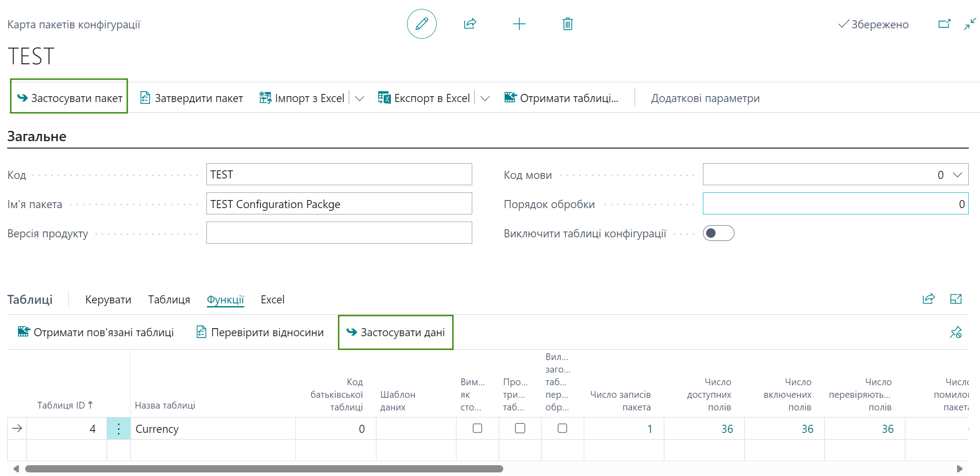The width and height of the screenshot is (980, 476).
Task: Click Застосувати пакет button
Action: pos(69,98)
